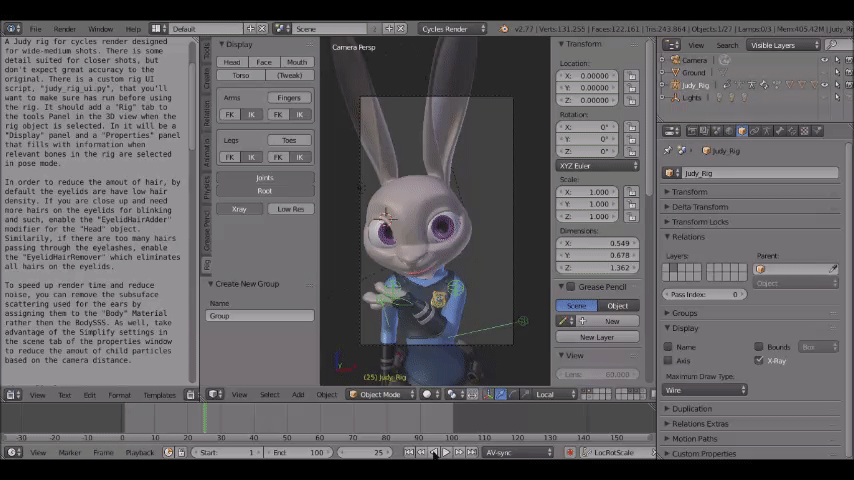Image resolution: width=854 pixels, height=480 pixels.
Task: Disable the X-Ray checkbox
Action: click(759, 360)
